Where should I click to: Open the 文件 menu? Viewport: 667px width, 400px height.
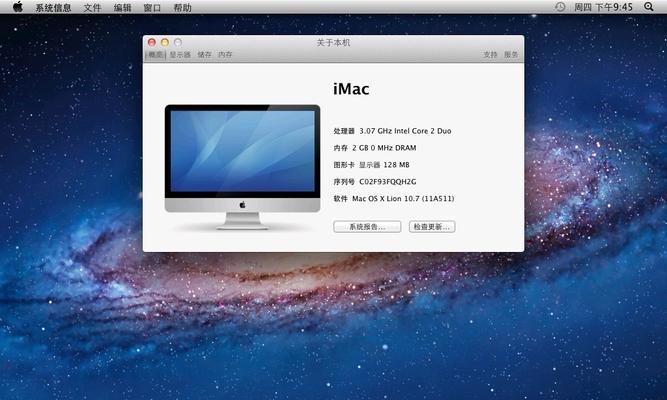[x=92, y=8]
